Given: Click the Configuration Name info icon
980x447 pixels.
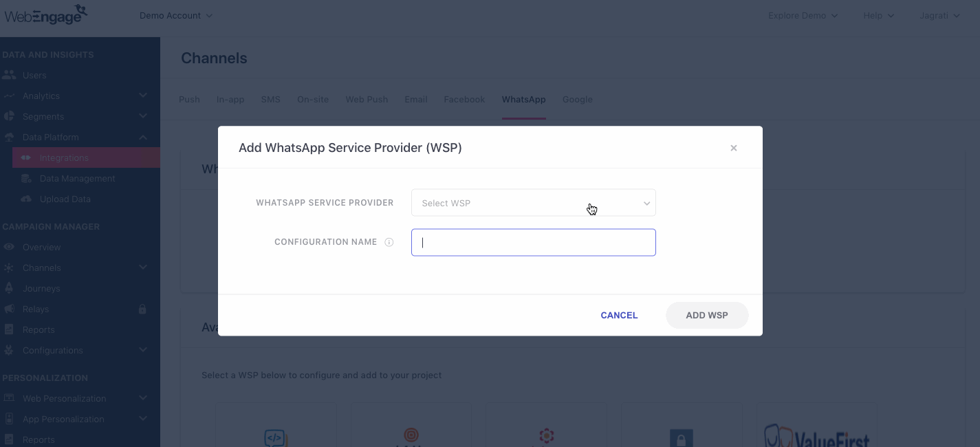Looking at the screenshot, I should tap(389, 242).
